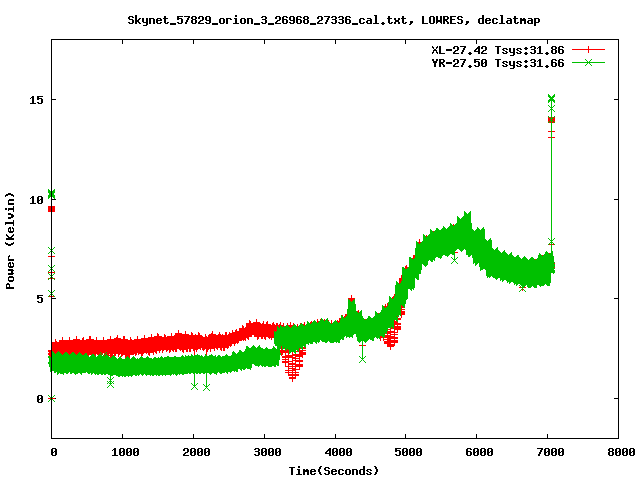Viewport: 640px width, 480px height.
Task: Click the x-axis tick label 4000
Action: click(338, 452)
